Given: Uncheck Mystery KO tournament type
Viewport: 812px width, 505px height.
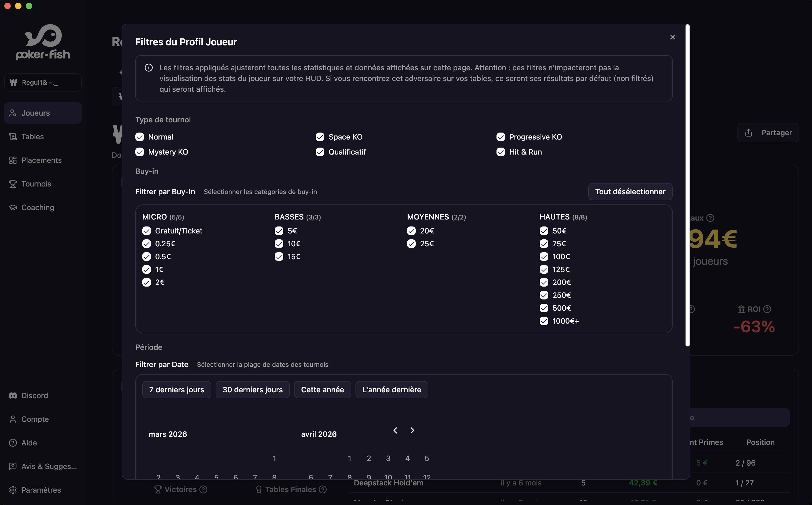Looking at the screenshot, I should pos(140,152).
